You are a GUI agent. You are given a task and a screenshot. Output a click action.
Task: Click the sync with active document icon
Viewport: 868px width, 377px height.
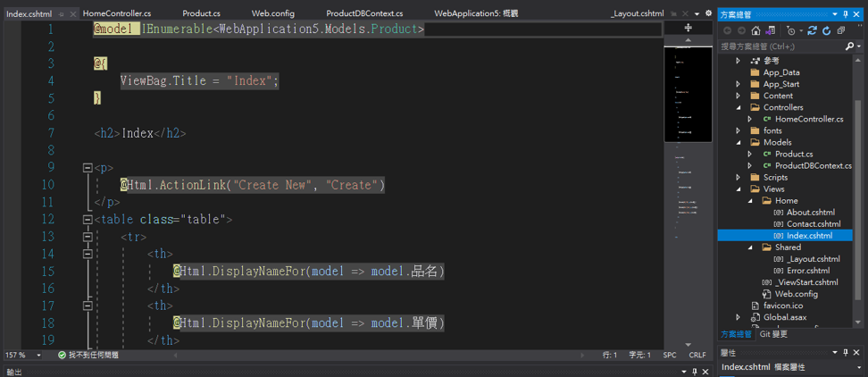click(813, 31)
